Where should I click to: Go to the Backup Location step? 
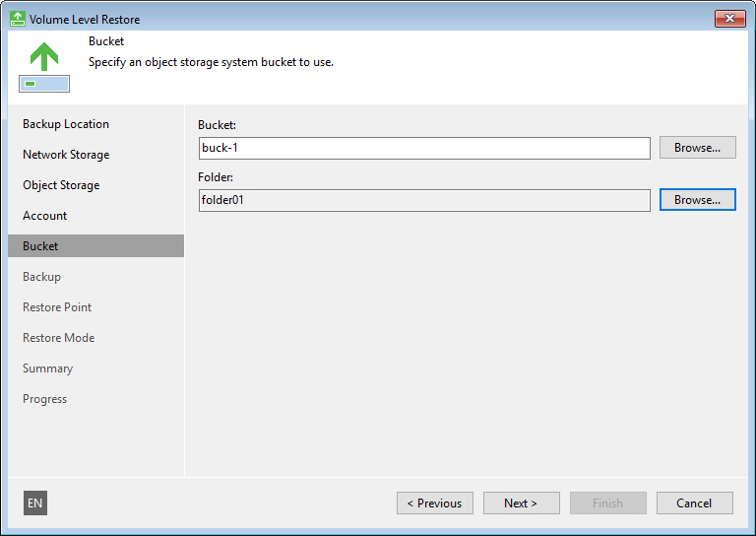click(66, 124)
